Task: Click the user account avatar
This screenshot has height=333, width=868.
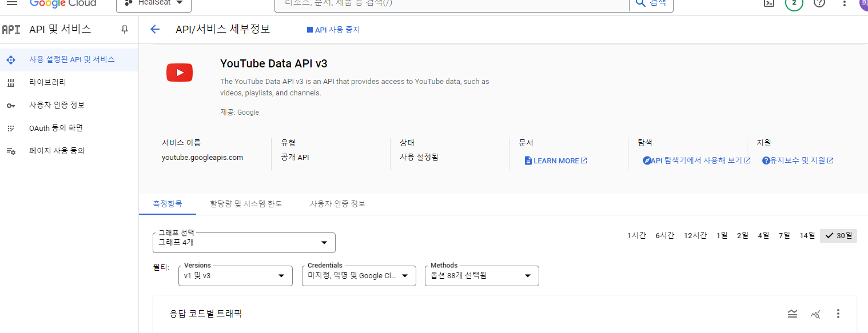Action: [863, 3]
